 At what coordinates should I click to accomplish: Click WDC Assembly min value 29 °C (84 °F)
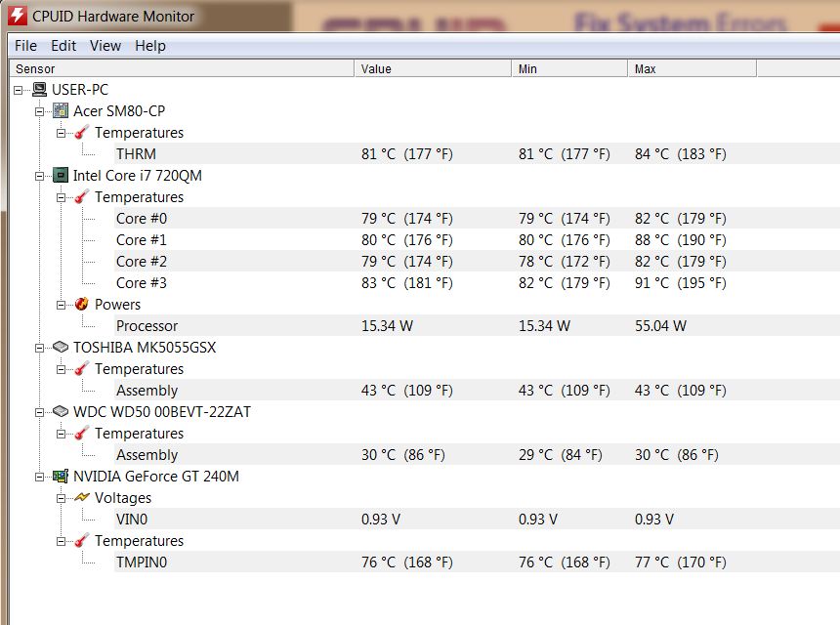(x=561, y=455)
